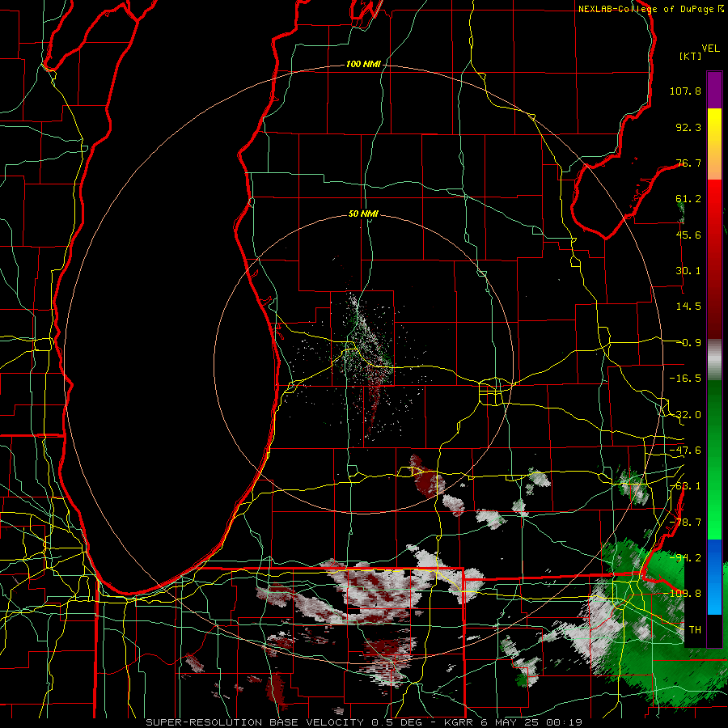Image resolution: width=728 pixels, height=728 pixels.
Task: Pick the gray near-zero color bar segment
Action: (x=714, y=360)
